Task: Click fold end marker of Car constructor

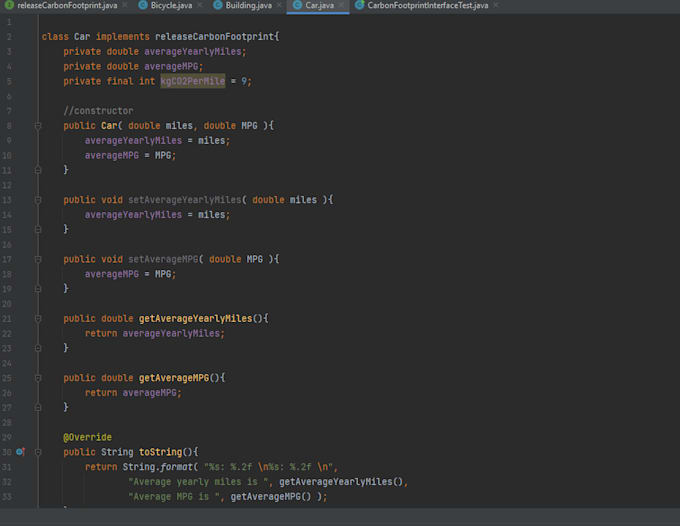Action: pyautogui.click(x=38, y=170)
